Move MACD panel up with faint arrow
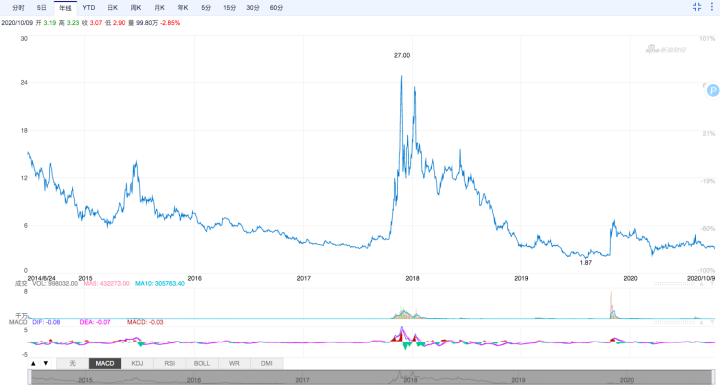 701,322
